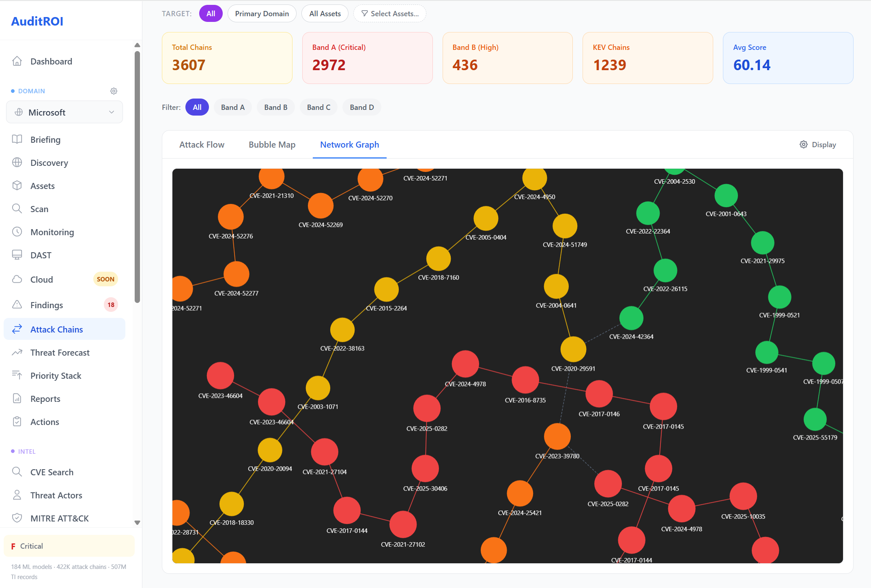871x588 pixels.
Task: Click the Scan magnifier icon
Action: (x=17, y=208)
